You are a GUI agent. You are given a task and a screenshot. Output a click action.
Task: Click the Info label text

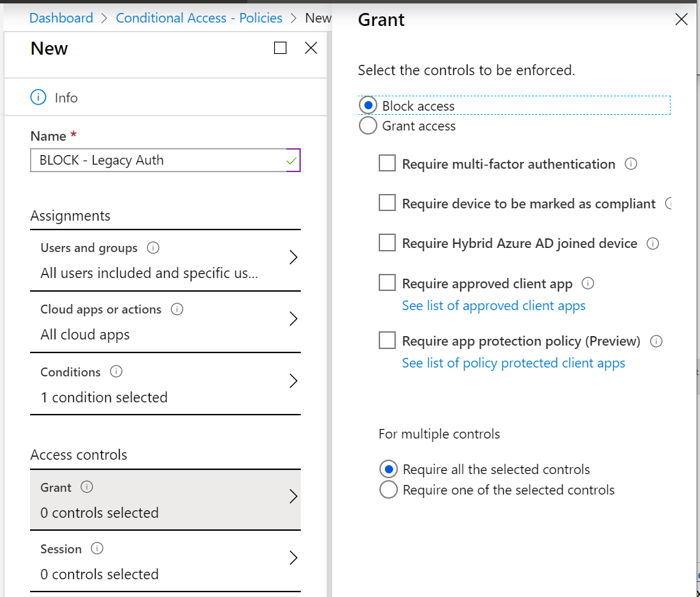point(66,98)
